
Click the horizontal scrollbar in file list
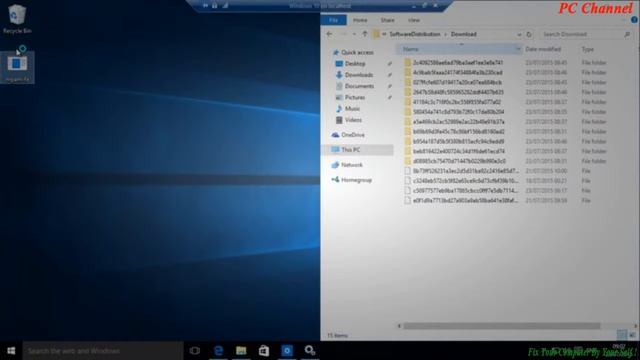pyautogui.click(x=502, y=326)
